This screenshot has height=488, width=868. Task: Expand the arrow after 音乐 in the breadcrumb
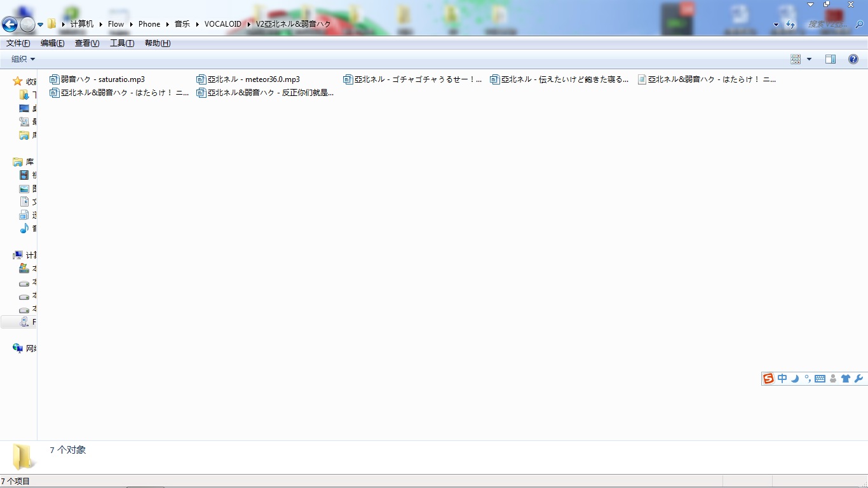click(198, 24)
